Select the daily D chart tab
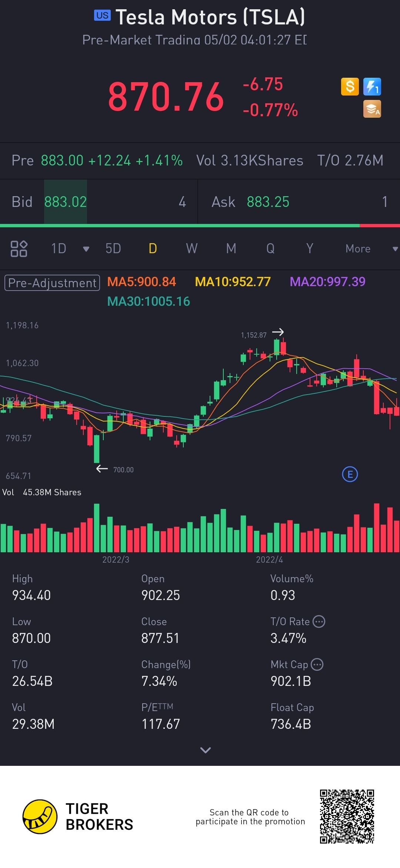Screen dimensions: 400x868 [x=153, y=249]
